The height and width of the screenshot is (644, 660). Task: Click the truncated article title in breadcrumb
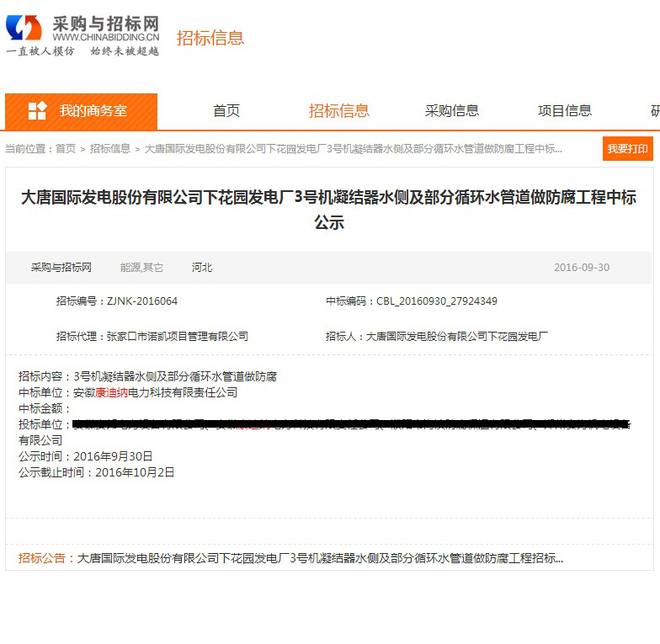pos(353,149)
